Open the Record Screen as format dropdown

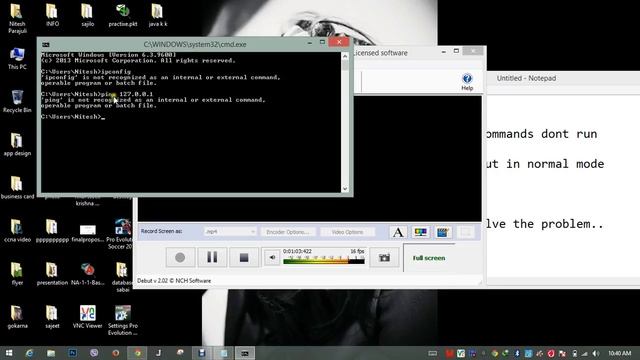coord(230,231)
